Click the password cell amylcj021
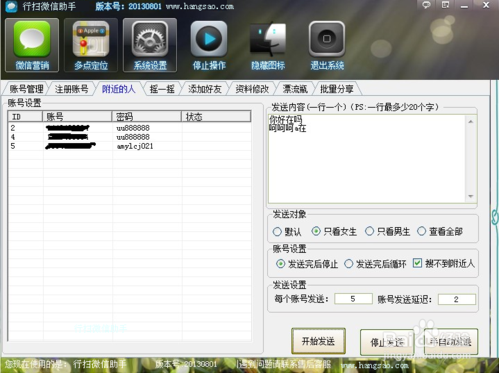The image size is (499, 373). click(x=135, y=146)
